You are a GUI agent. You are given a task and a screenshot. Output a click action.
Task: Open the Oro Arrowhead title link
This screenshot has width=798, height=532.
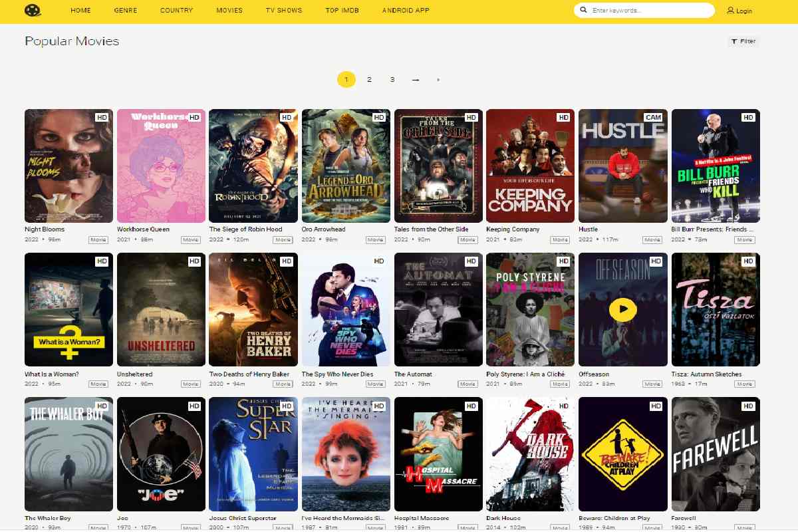pyautogui.click(x=323, y=229)
